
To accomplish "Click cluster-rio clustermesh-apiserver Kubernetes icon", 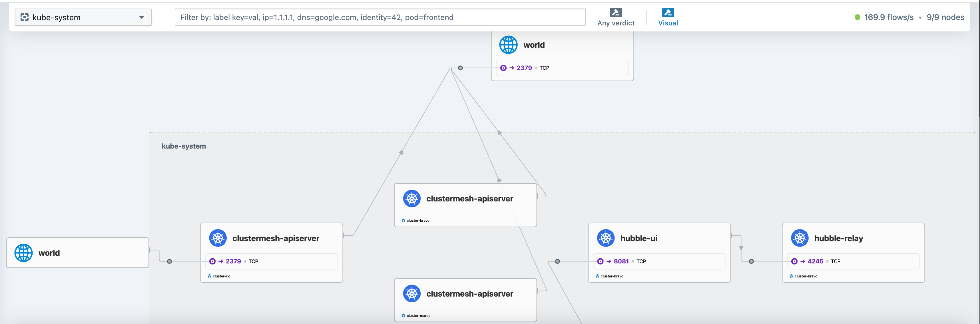I will [218, 238].
